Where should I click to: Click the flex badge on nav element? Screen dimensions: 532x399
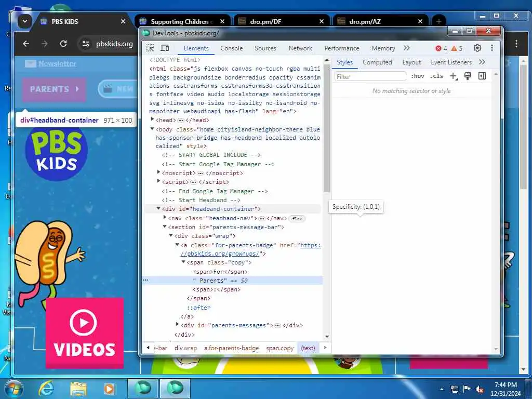(x=297, y=219)
